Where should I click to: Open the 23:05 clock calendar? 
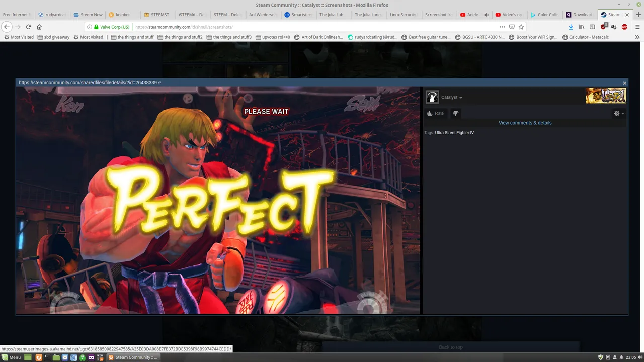(x=630, y=357)
